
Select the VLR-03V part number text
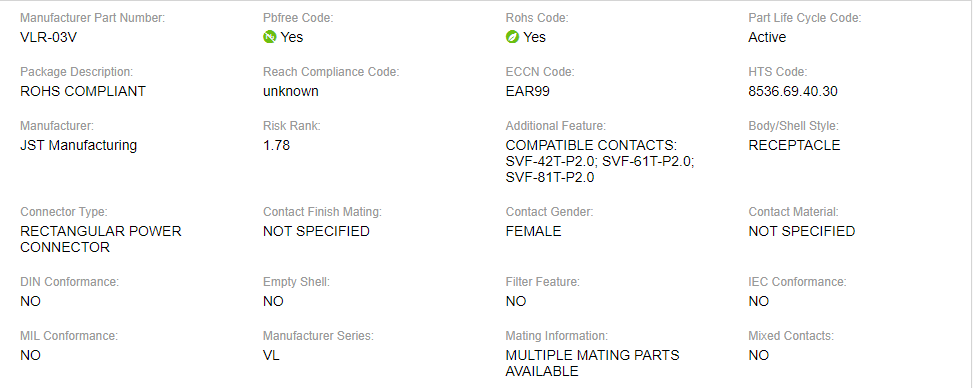[x=48, y=37]
